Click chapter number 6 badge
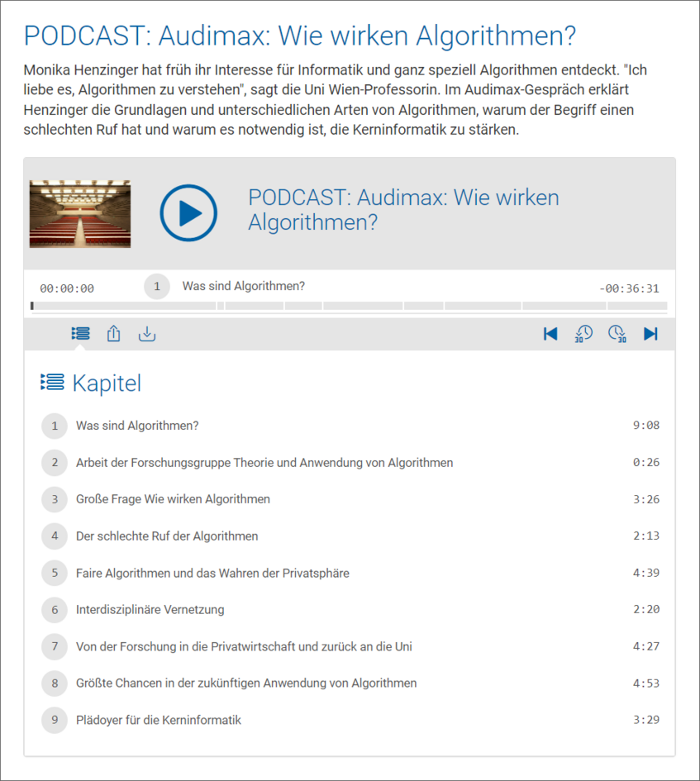The height and width of the screenshot is (781, 700). pyautogui.click(x=55, y=610)
